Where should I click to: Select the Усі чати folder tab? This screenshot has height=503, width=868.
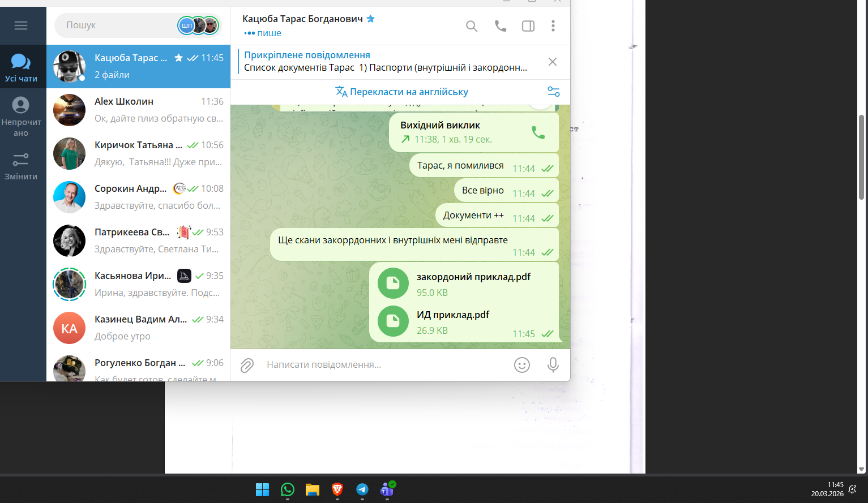click(21, 68)
